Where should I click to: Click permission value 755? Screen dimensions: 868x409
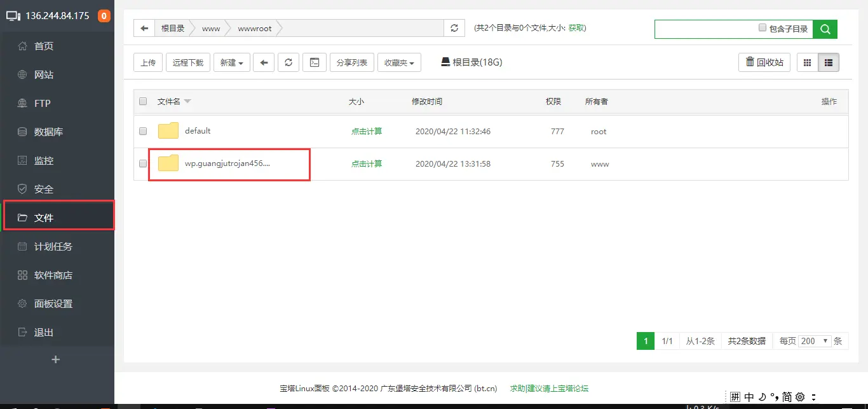point(557,163)
